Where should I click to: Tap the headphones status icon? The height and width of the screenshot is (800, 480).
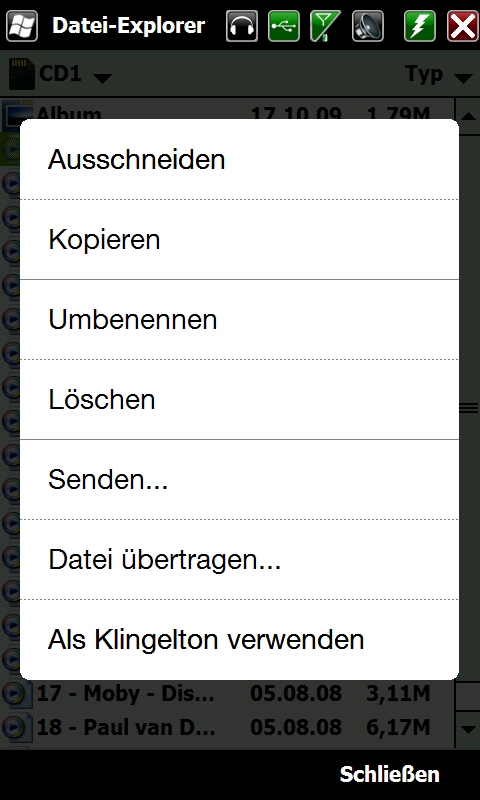pos(242,26)
